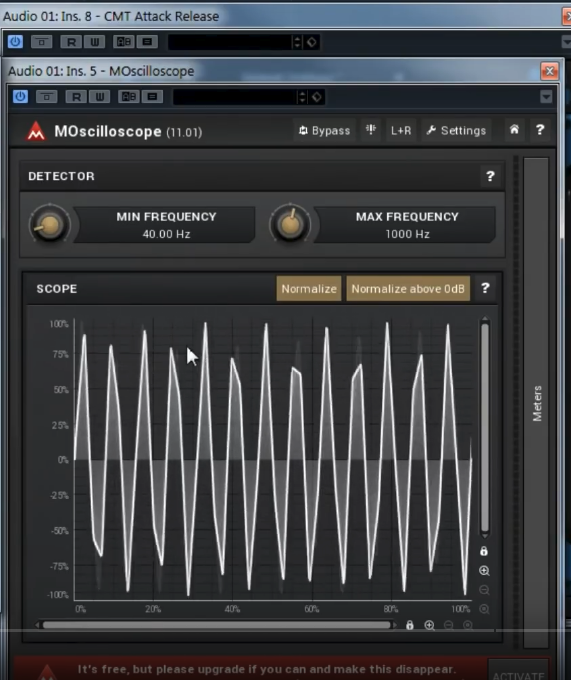This screenshot has width=571, height=680.
Task: Click preset stepper arrows in MOscilloscope window
Action: pos(303,97)
